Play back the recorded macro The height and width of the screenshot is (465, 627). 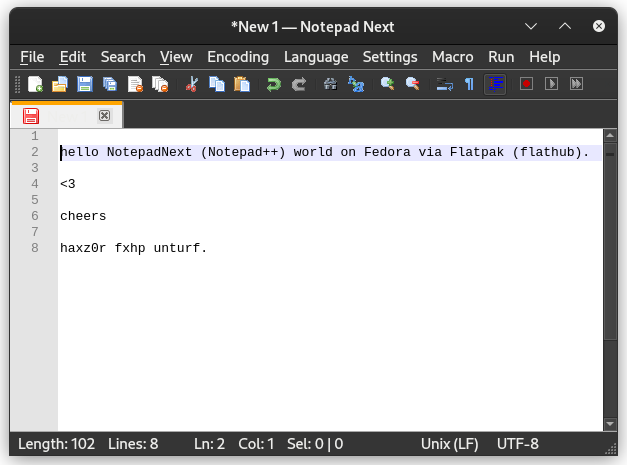pos(551,85)
